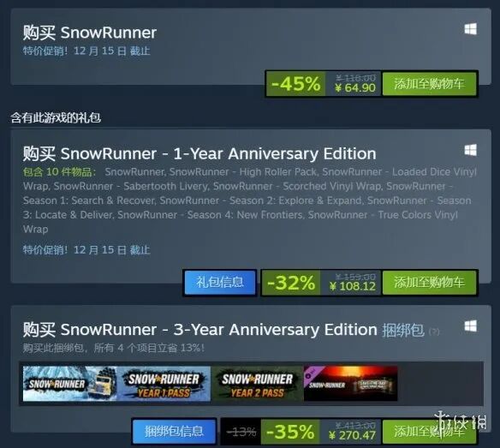Click the bundle help question mark icon

pos(434,332)
